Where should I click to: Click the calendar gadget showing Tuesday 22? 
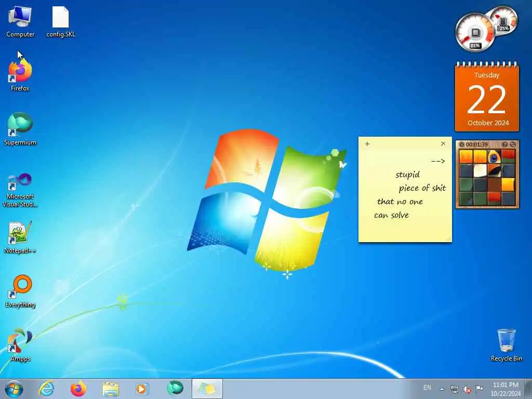(487, 96)
